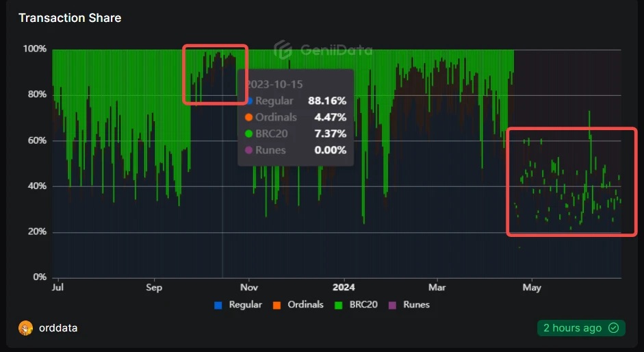Click the blue Regular legend swatch
The height and width of the screenshot is (352, 644).
219,305
